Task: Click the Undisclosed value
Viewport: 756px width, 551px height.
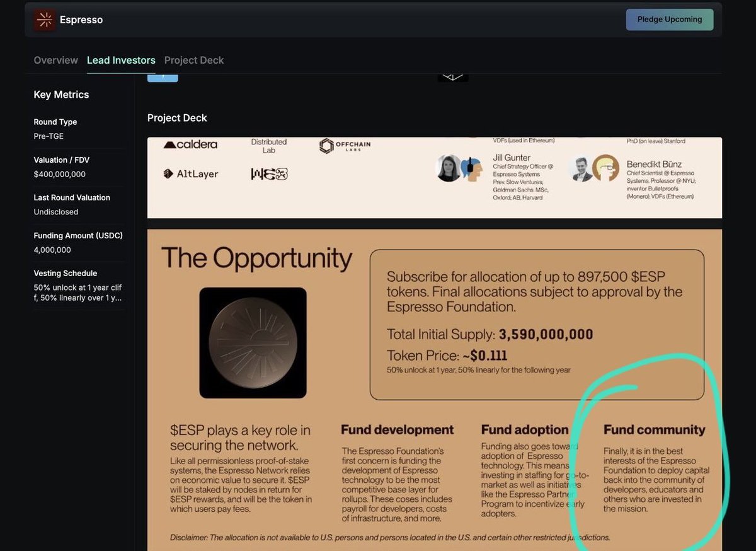Action: click(x=56, y=212)
